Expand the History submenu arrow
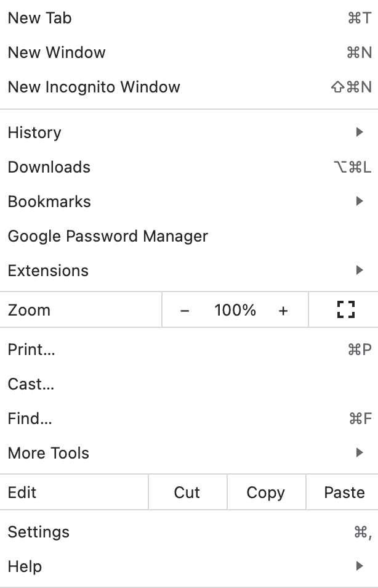Viewport: 378px width, 588px height. point(360,132)
